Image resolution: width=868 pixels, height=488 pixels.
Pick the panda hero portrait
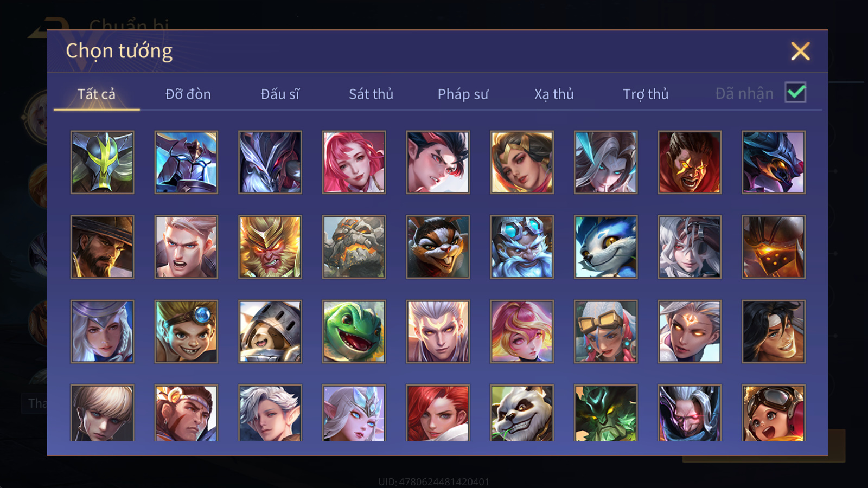pos(522,413)
